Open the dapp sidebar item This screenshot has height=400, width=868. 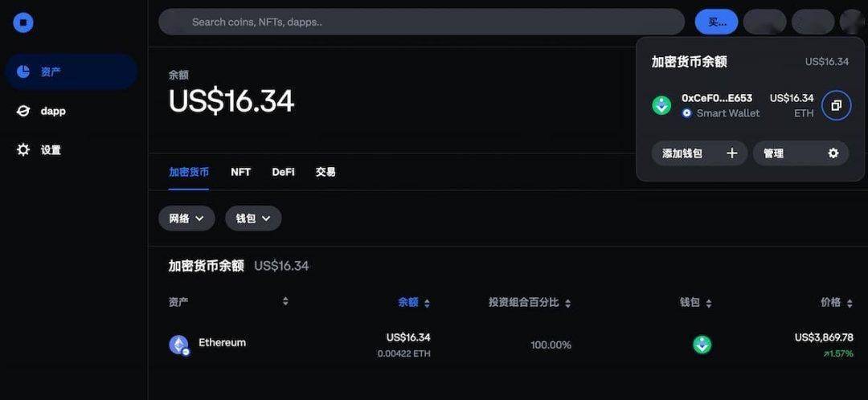pyautogui.click(x=72, y=111)
